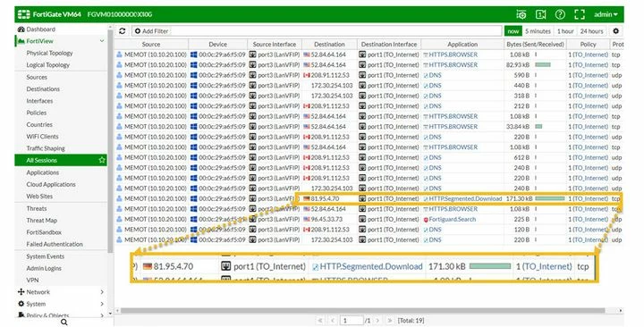644x327 pixels.
Task: Click Fortiguard.Search application link
Action: coord(453,220)
